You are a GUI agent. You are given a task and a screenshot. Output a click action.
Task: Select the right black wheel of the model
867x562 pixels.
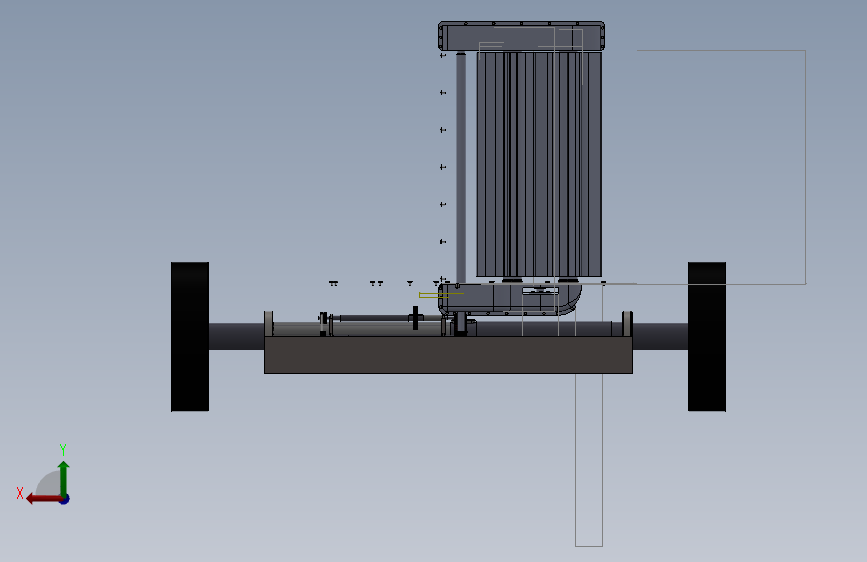pyautogui.click(x=707, y=336)
